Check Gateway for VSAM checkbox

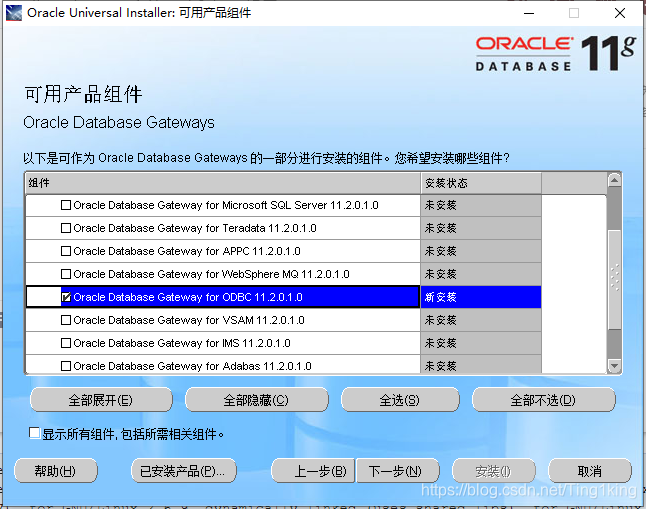[66, 320]
